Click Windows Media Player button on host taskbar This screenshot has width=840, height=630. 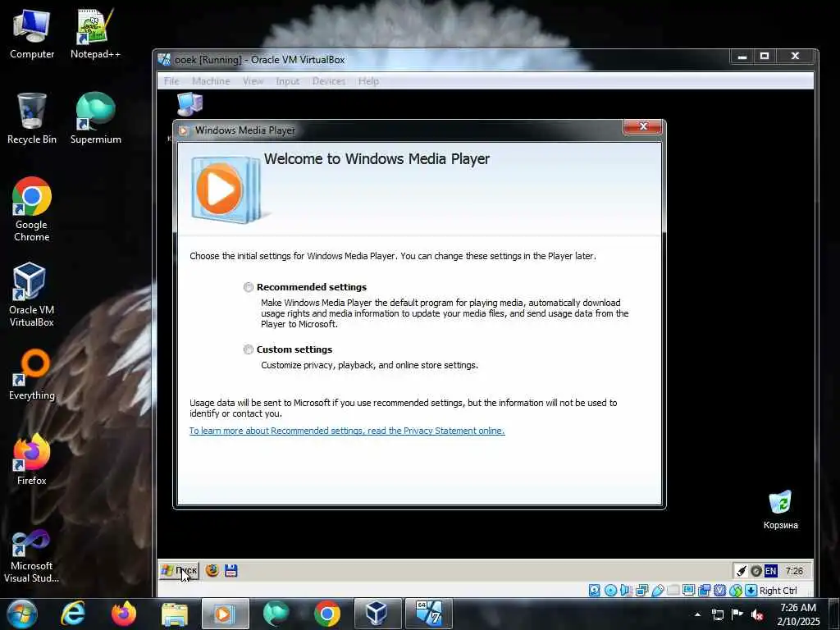pyautogui.click(x=225, y=614)
